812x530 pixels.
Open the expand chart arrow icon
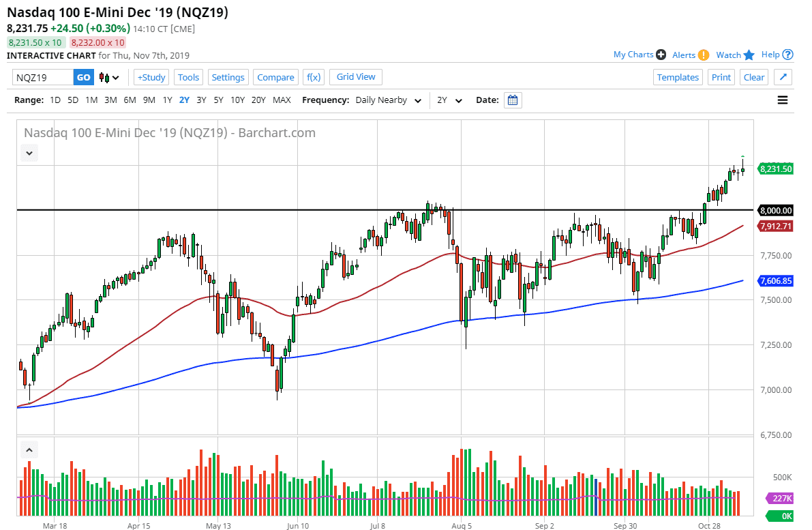click(x=783, y=77)
